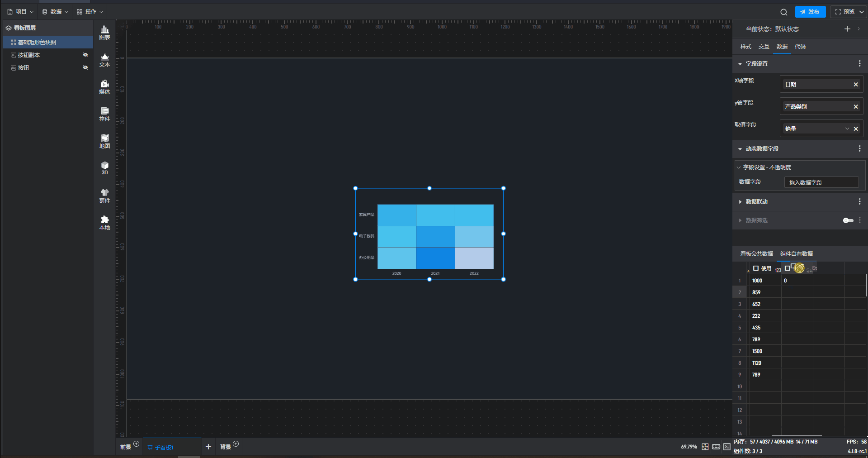The image size is (868, 458).
Task: Expand the 数据联动 section
Action: point(740,202)
